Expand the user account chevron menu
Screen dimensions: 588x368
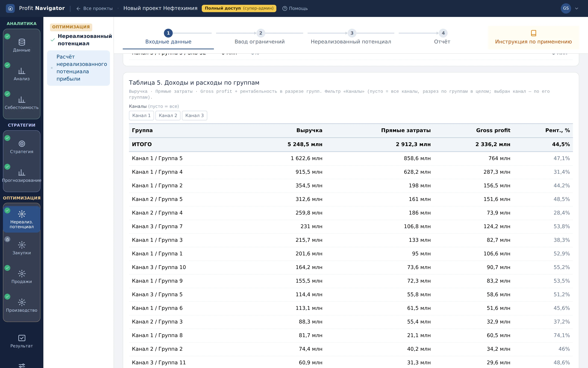(576, 8)
